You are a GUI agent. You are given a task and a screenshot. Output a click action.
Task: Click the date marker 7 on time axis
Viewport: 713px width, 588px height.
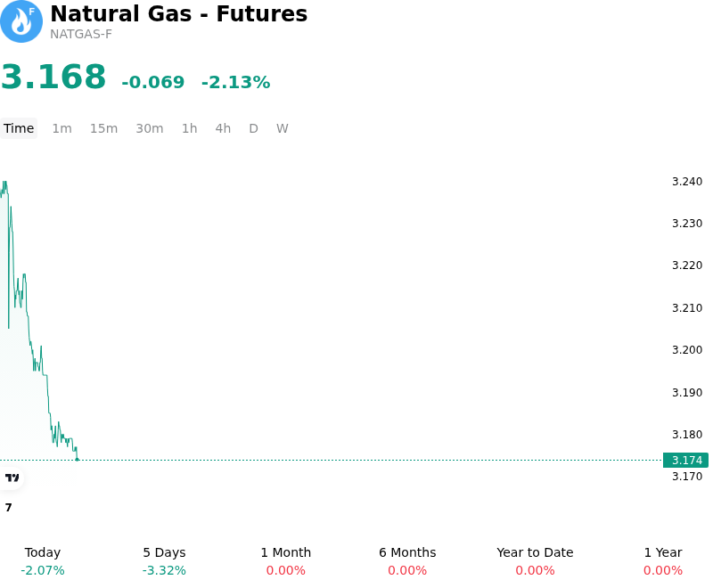pos(8,508)
